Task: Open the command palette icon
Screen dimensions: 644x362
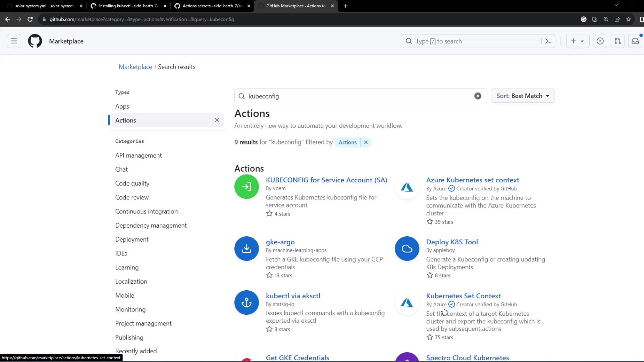Action: 548,41
